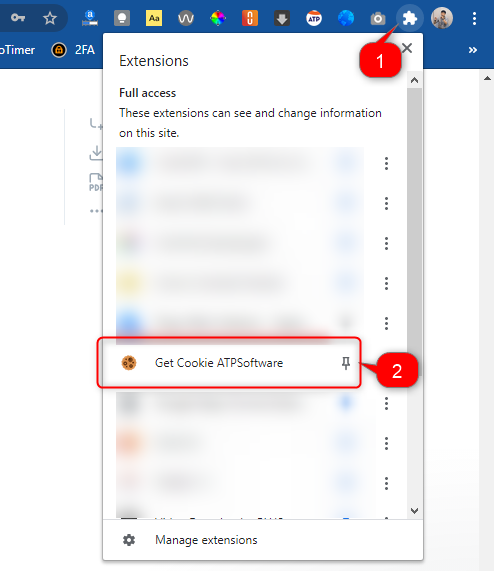494x571 pixels.
Task: Open more options below Get Cookie row
Action: pos(386,403)
